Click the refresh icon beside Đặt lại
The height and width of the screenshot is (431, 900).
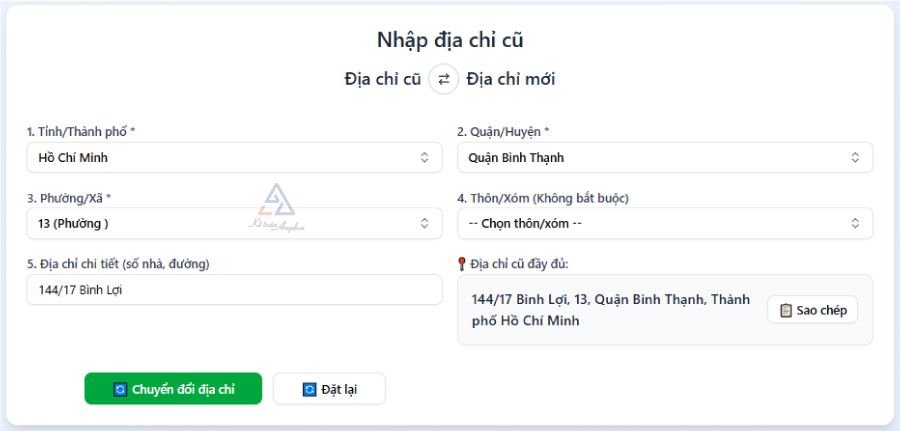pos(309,389)
